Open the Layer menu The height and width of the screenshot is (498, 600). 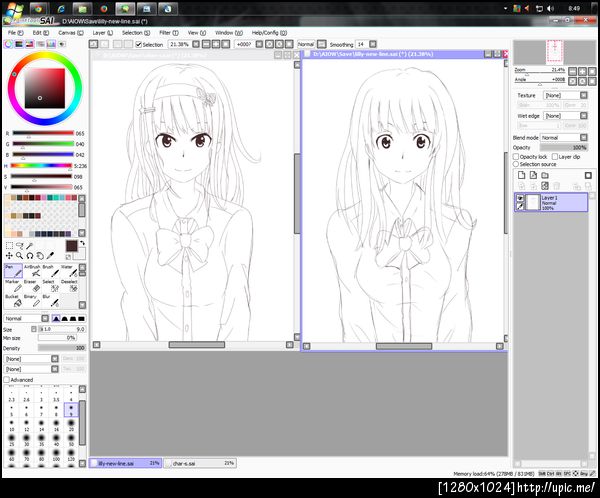[x=103, y=33]
